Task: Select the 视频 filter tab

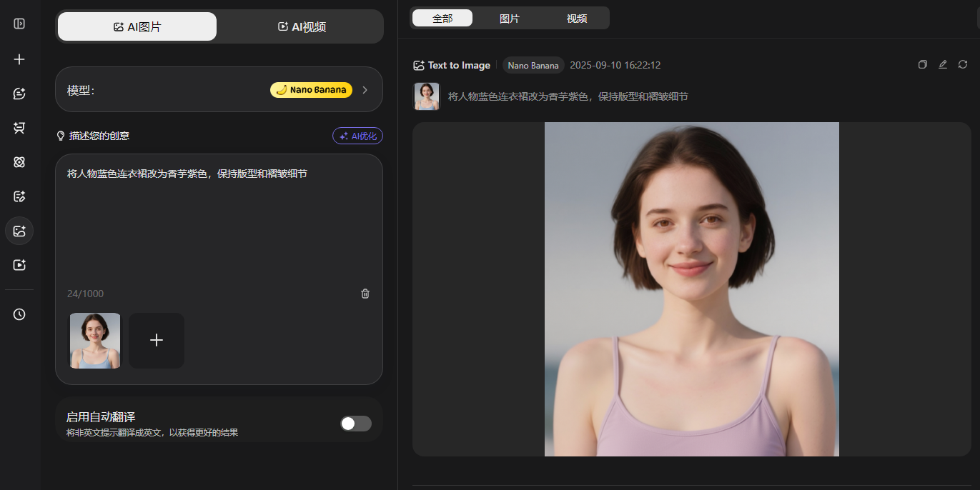Action: pos(577,18)
